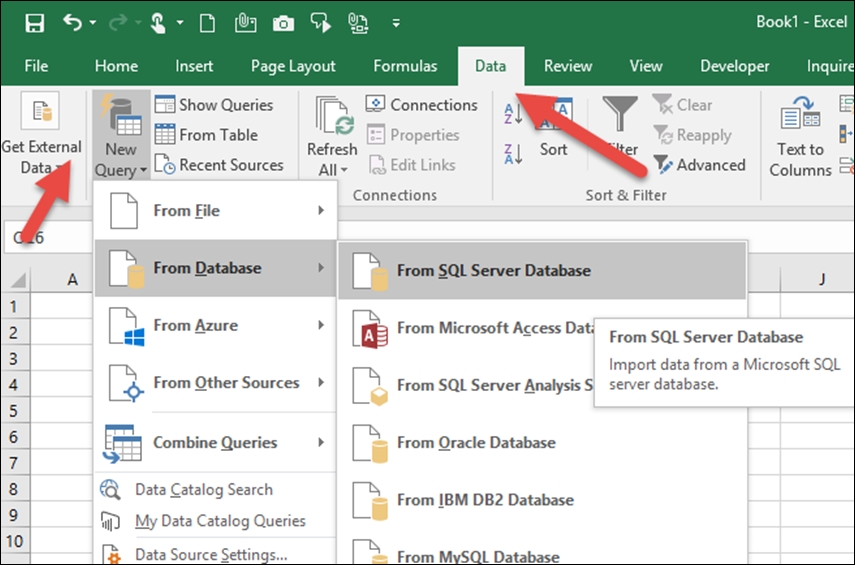This screenshot has width=855, height=565.
Task: Select From SQL Server Database option
Action: [493, 270]
